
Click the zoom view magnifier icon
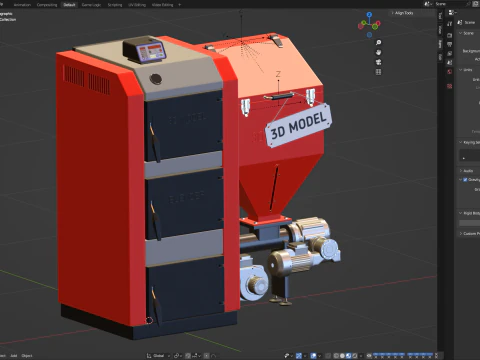pos(378,43)
